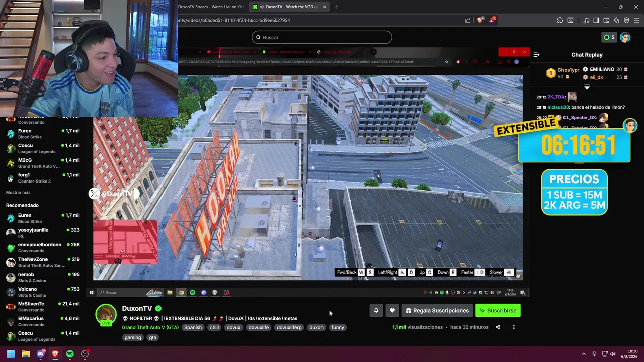Expand sidebar with Mostrar más

[18, 193]
